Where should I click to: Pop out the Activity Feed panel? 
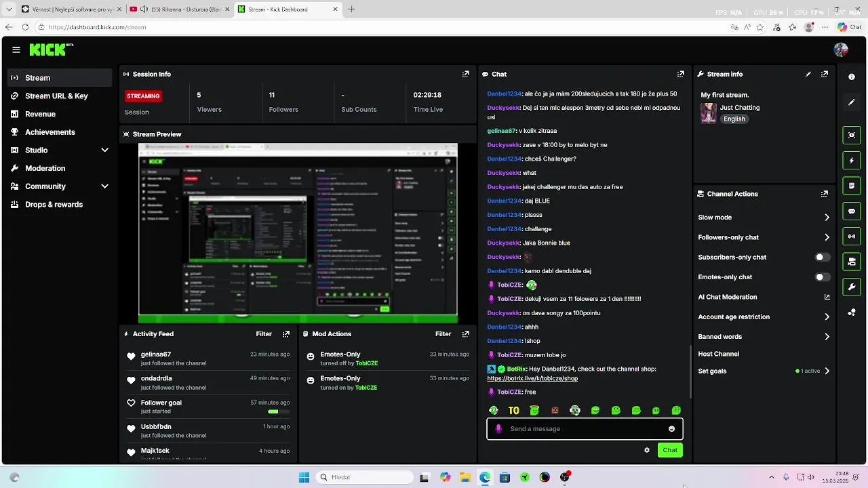[x=286, y=334]
